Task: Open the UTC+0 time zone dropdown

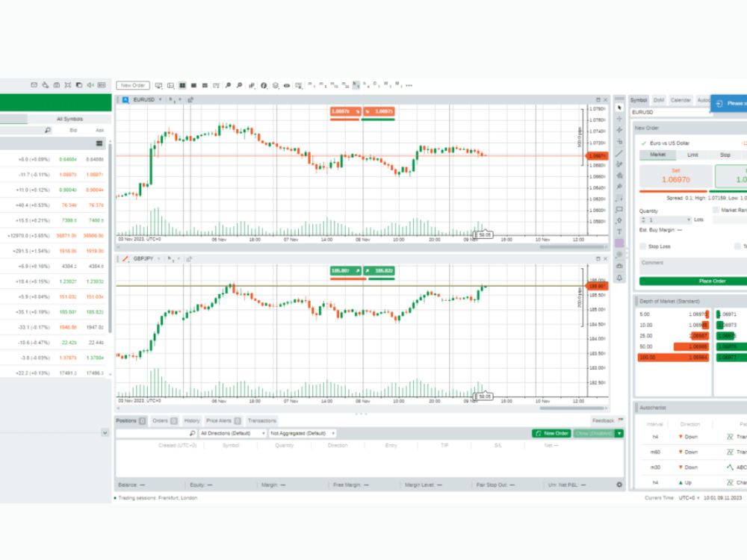Action: coord(689,497)
